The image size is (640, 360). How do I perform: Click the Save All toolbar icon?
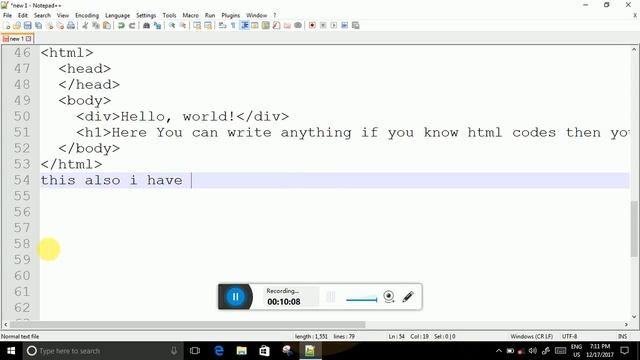pos(38,25)
